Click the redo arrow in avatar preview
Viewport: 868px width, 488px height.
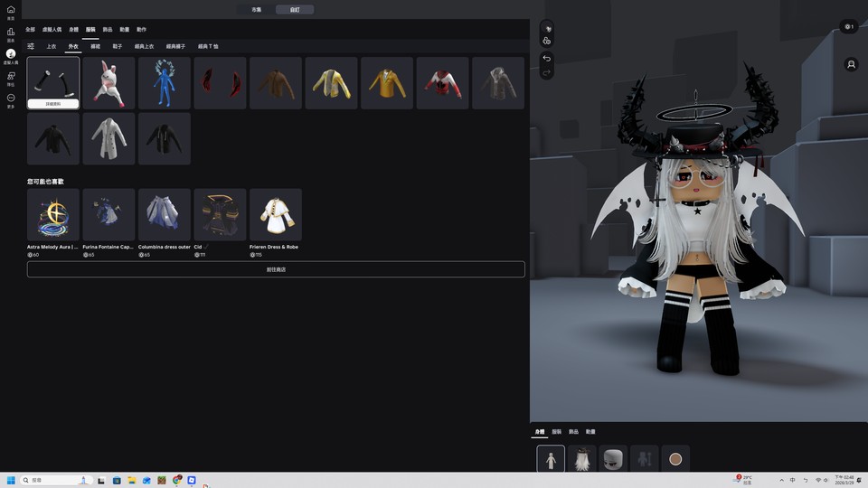[546, 72]
